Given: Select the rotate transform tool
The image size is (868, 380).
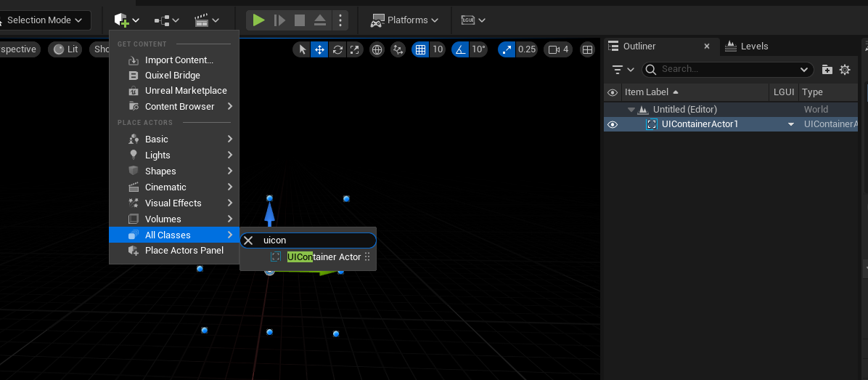Looking at the screenshot, I should [x=337, y=49].
